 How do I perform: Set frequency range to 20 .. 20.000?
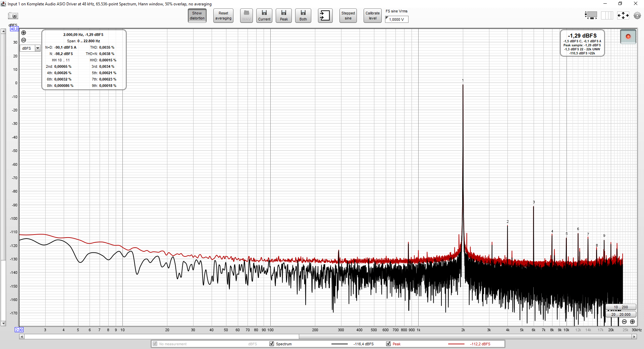(621, 314)
